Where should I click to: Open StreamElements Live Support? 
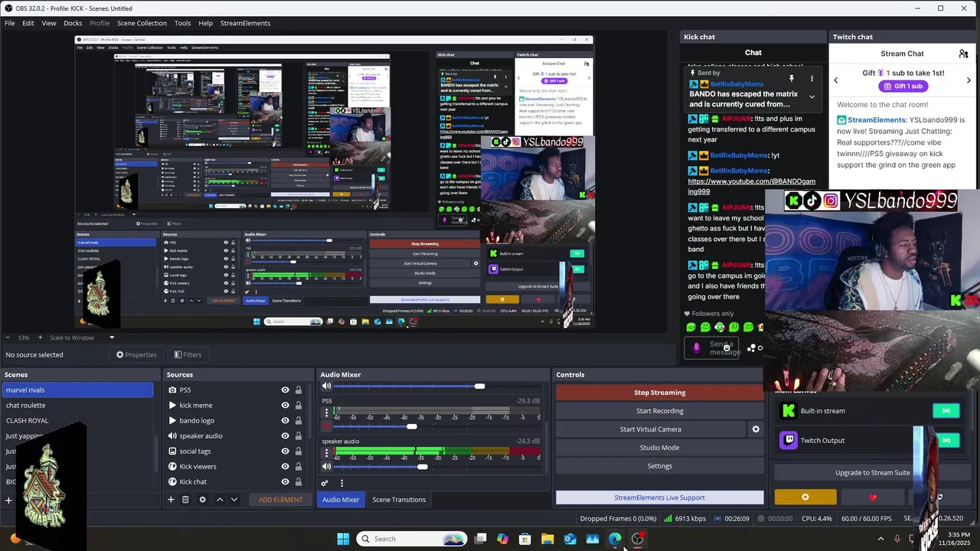[660, 497]
